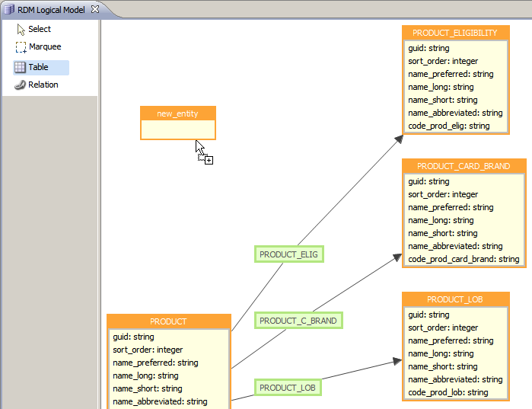Select name_abbreviated attribute in PRODUCT table
This screenshot has width=532, height=409.
point(160,401)
